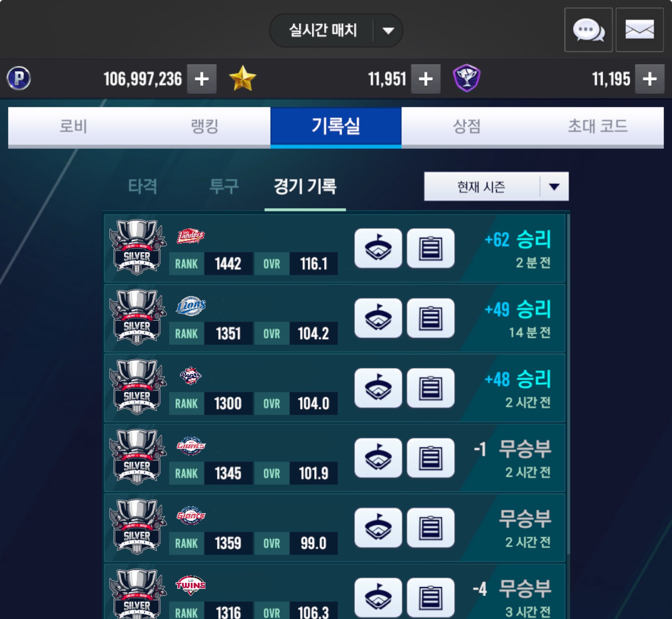Switch to the 랭킹 tab
This screenshot has width=672, height=619.
pyautogui.click(x=204, y=126)
